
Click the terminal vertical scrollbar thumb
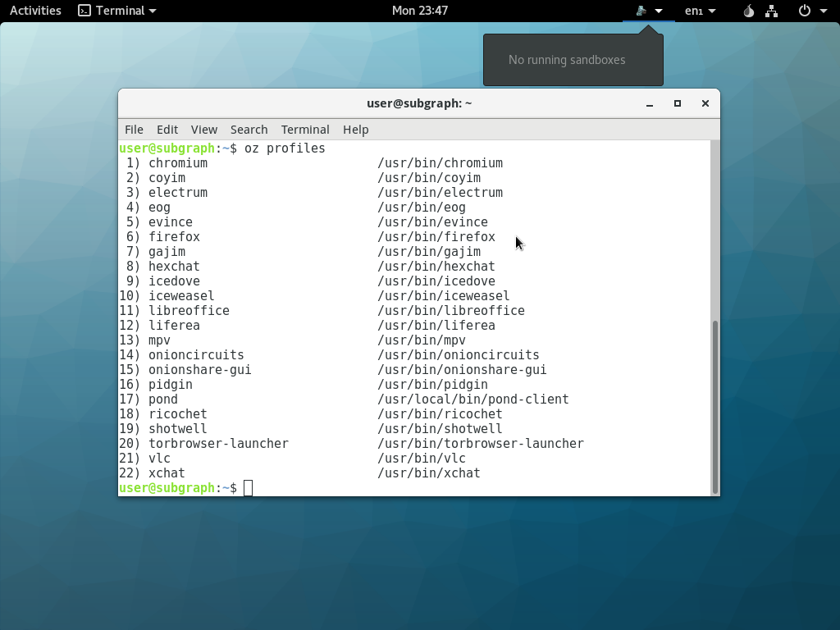click(x=715, y=407)
